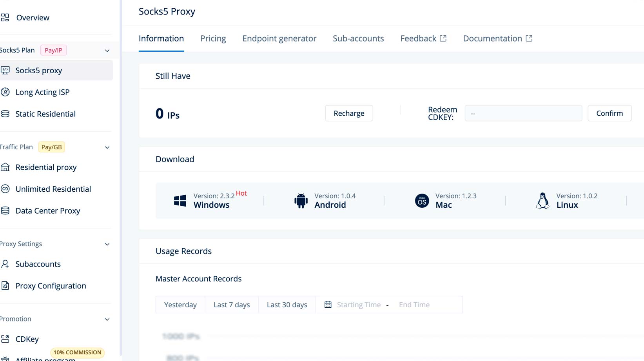
Task: Click the Windows logo download icon
Action: 180,201
